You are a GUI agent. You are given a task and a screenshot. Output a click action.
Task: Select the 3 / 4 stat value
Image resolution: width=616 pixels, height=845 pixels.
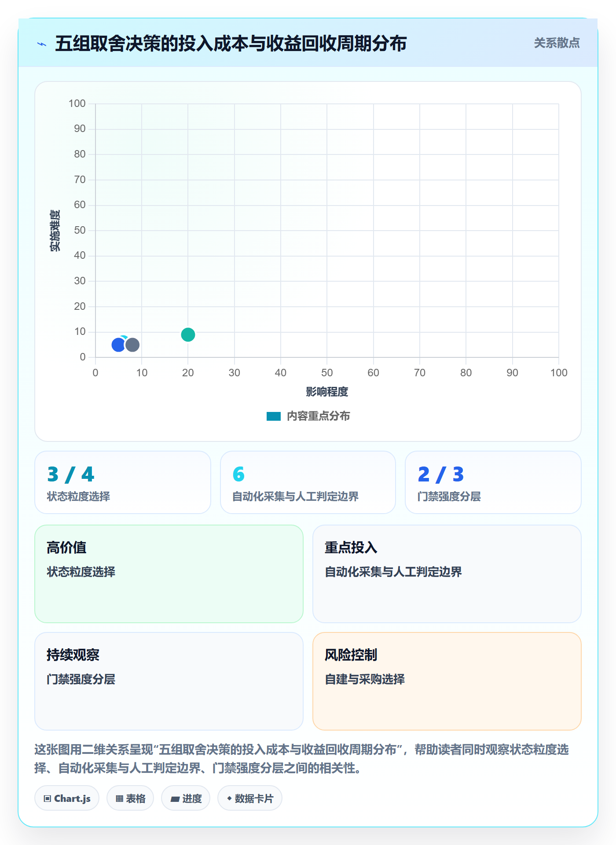pyautogui.click(x=71, y=474)
